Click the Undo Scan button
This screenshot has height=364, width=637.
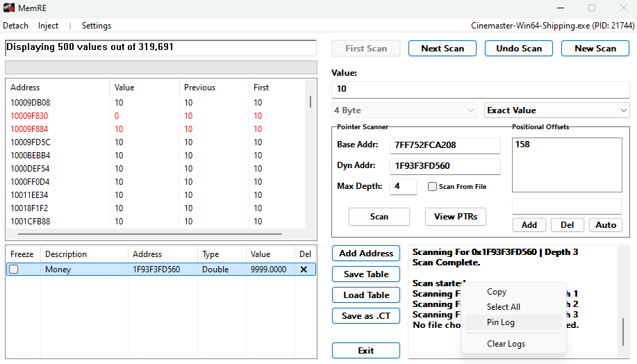pos(519,49)
